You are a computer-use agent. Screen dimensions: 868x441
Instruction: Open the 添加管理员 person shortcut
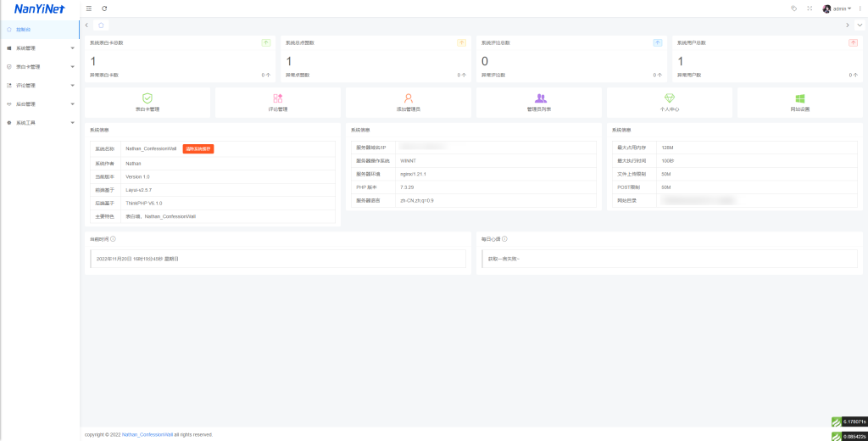tap(409, 103)
